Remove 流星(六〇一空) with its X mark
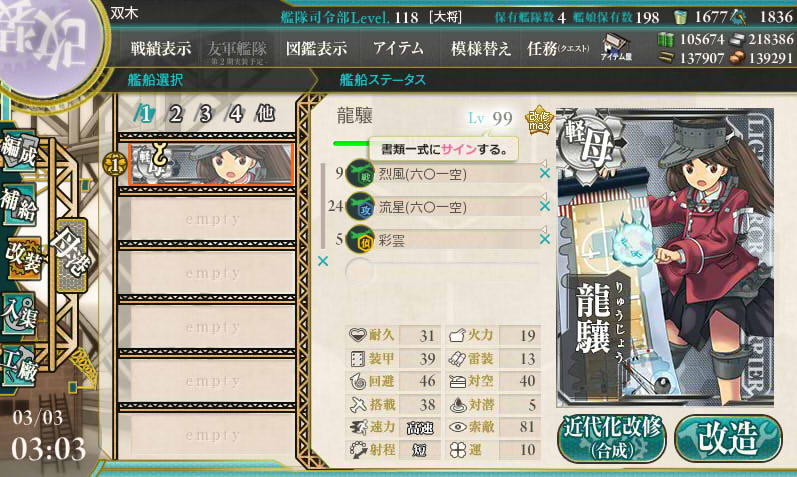This screenshot has height=477, width=797. [x=545, y=206]
